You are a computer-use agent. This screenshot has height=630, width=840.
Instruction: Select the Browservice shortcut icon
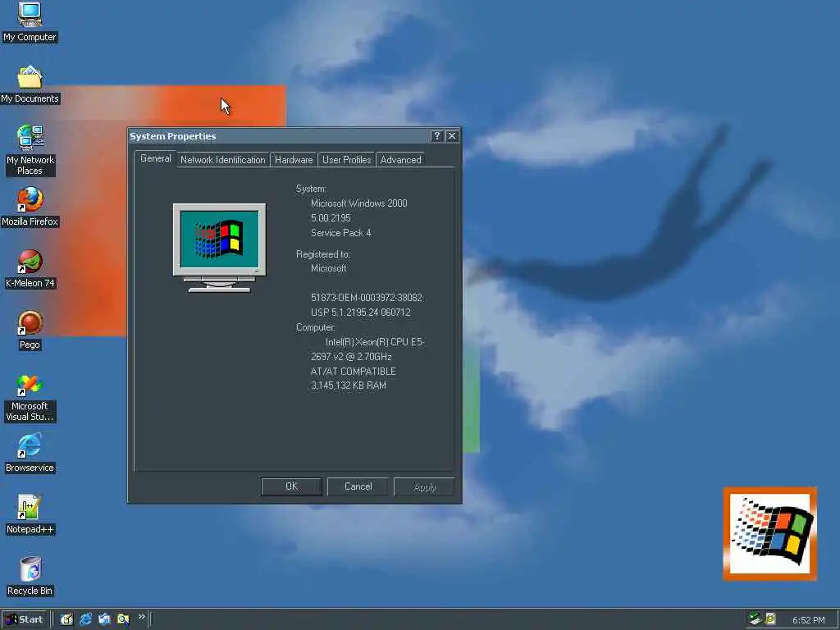pyautogui.click(x=30, y=453)
